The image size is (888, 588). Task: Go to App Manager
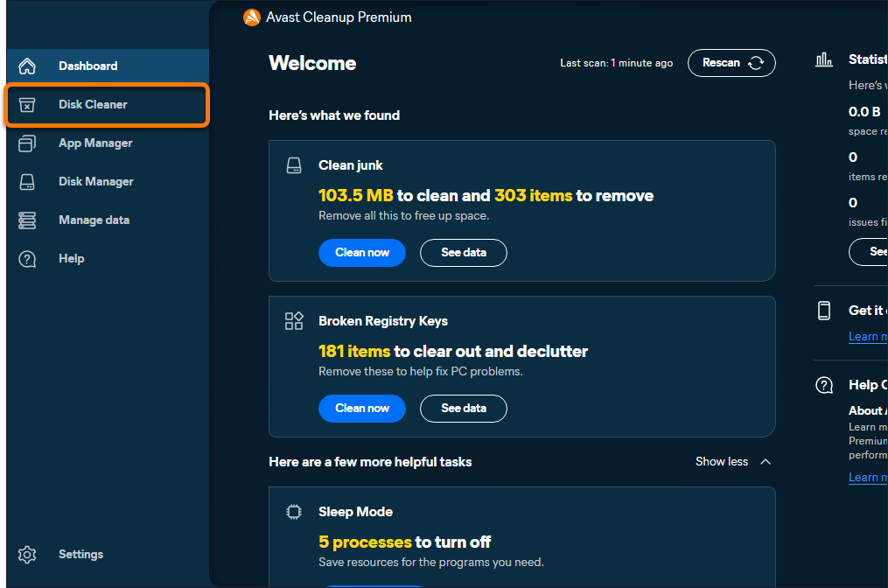click(108, 143)
